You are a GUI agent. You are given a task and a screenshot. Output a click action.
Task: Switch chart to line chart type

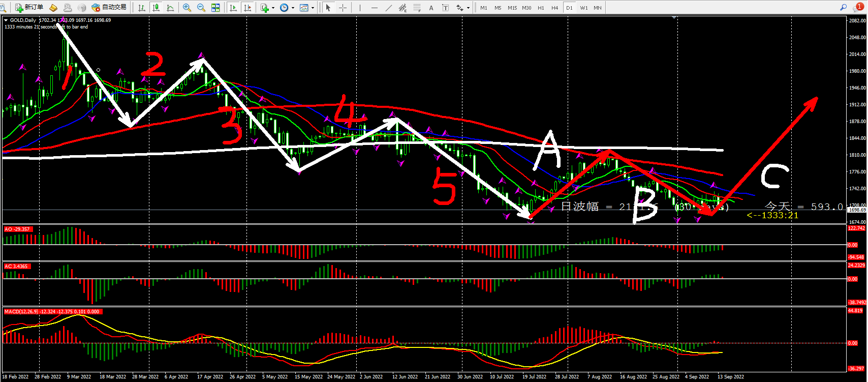pyautogui.click(x=170, y=8)
